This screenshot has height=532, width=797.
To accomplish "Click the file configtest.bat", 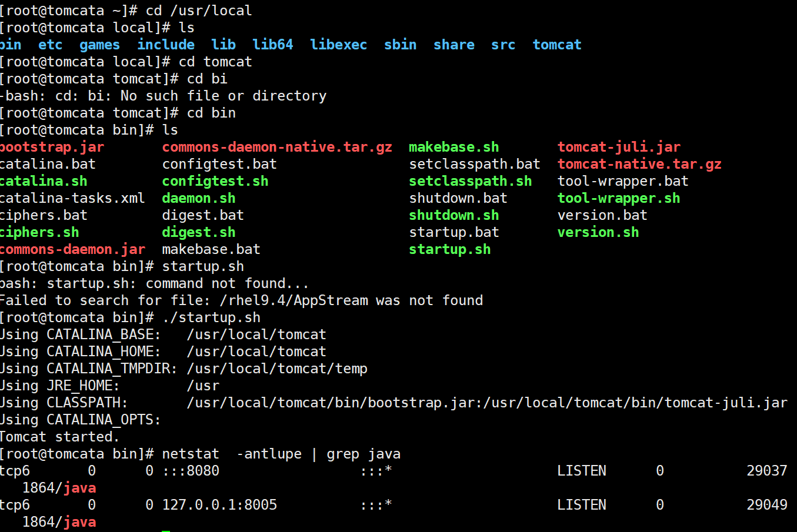I will click(219, 164).
